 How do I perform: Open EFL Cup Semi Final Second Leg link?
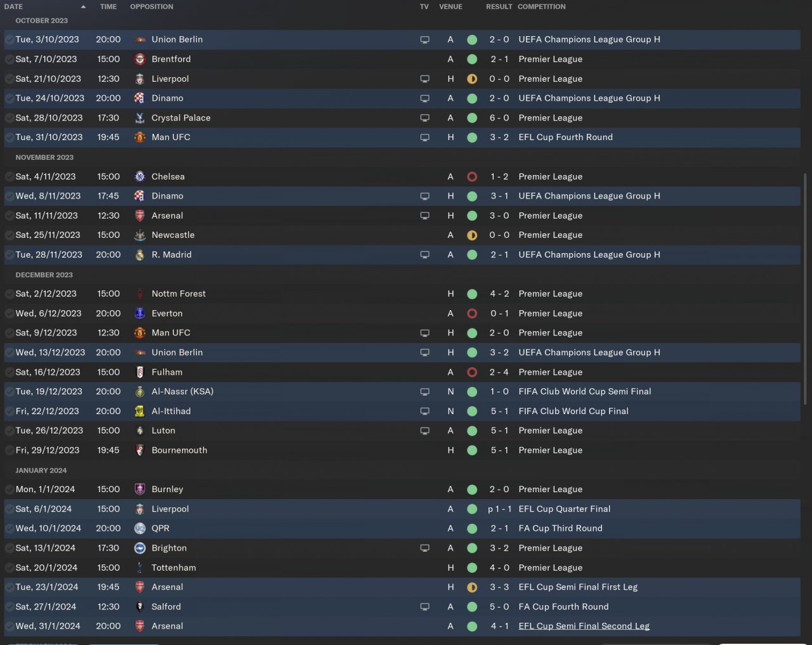coord(584,626)
